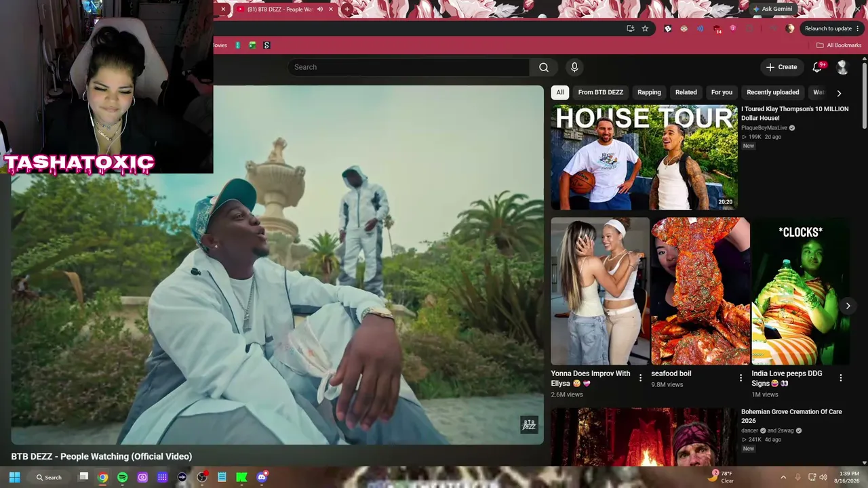The image size is (868, 488).
Task: Click the extension icon with the 14 badge
Action: pyautogui.click(x=717, y=28)
